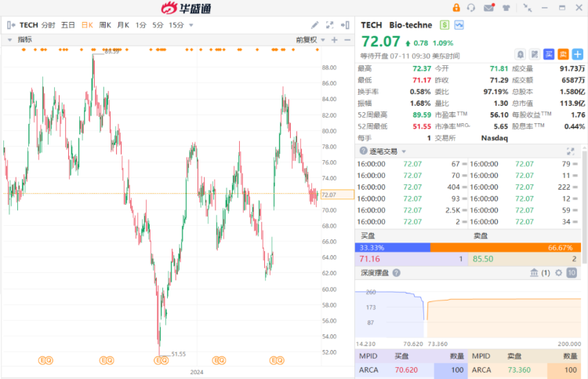Image resolution: width=588 pixels, height=379 pixels.
Task: Switch to 月K monthly chart tab
Action: [x=123, y=25]
